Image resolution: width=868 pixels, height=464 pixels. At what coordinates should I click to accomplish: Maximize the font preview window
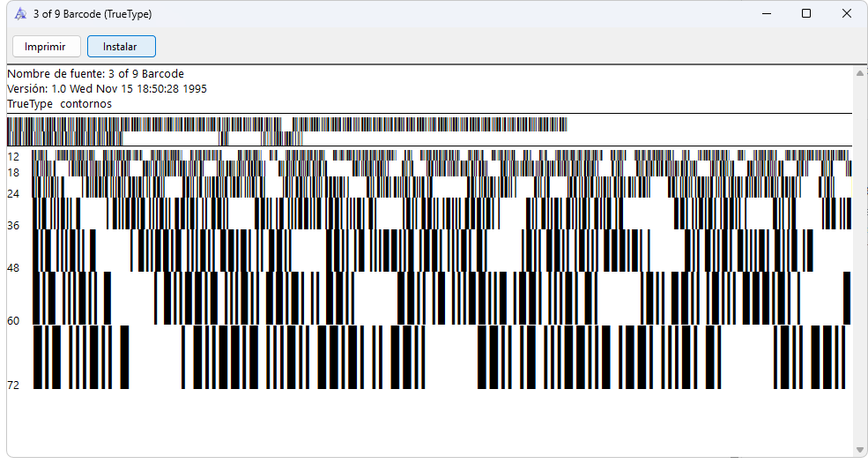click(x=806, y=14)
